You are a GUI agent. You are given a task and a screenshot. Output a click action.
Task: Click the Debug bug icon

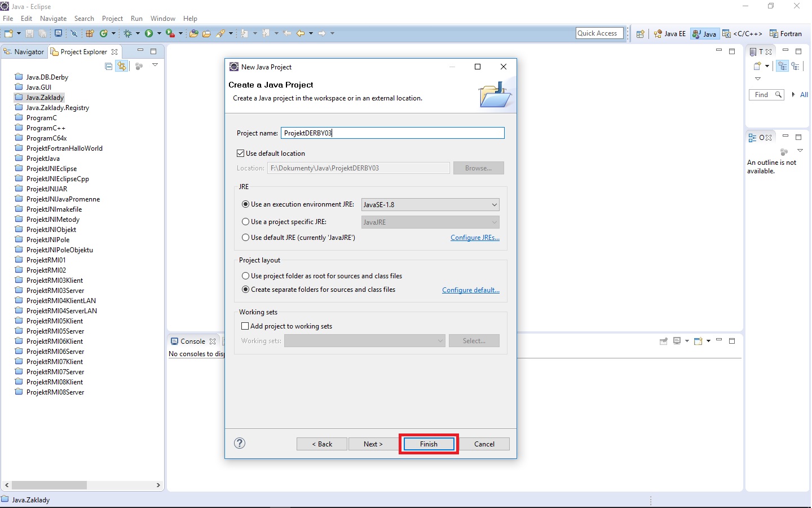[x=128, y=33]
